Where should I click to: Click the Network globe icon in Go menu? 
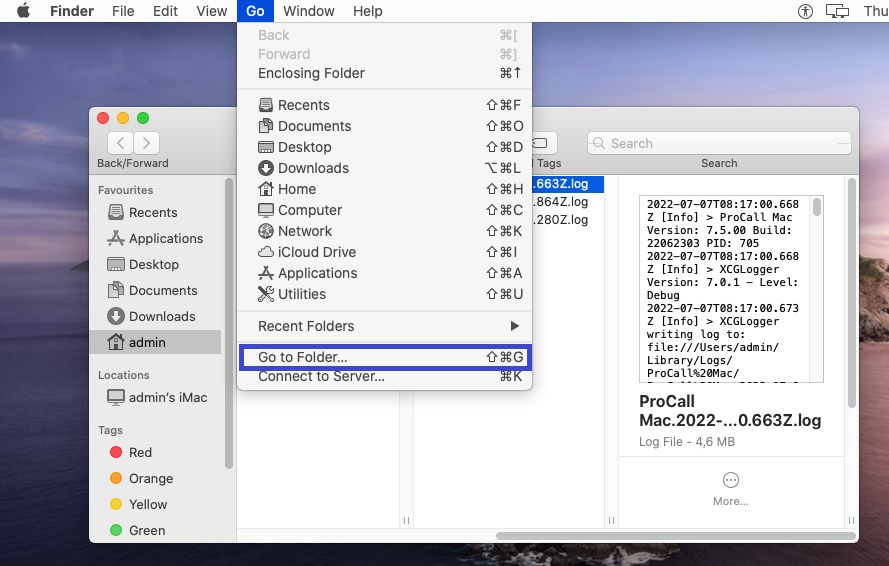[x=266, y=231]
